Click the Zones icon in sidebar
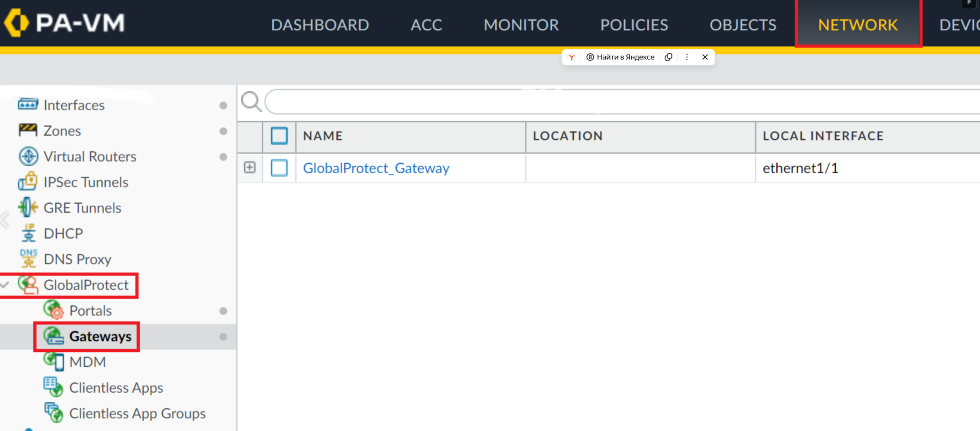Screen dimensions: 980x431 pos(28,130)
